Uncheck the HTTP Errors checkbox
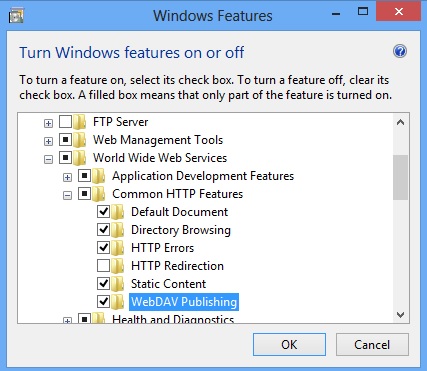 point(103,247)
